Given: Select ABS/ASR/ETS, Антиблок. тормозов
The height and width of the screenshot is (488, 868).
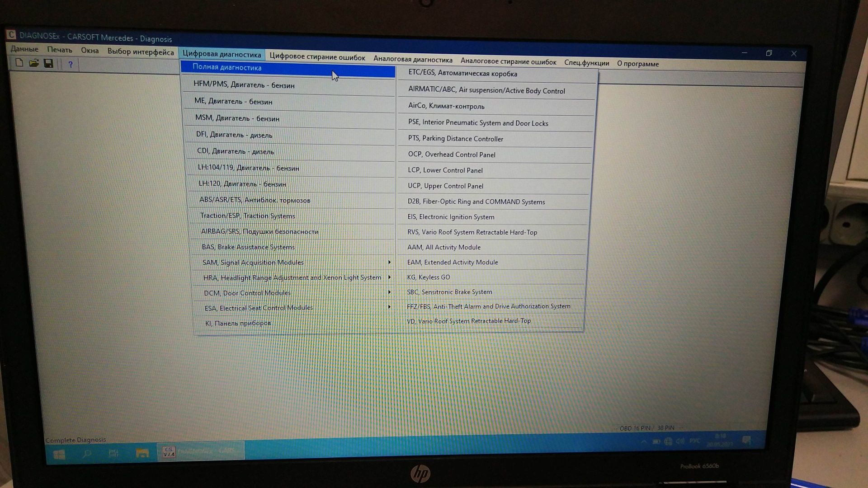Looking at the screenshot, I should pos(292,201).
